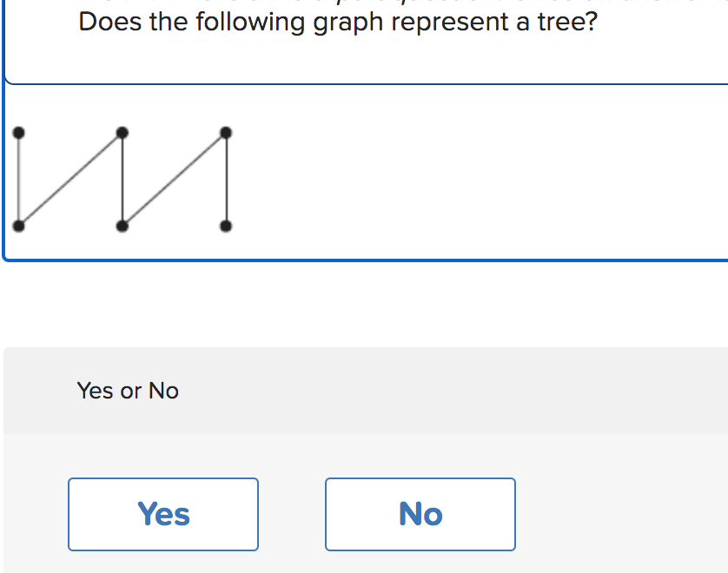Click the "Yes or No" prompt label
The width and height of the screenshot is (728, 573).
(128, 391)
